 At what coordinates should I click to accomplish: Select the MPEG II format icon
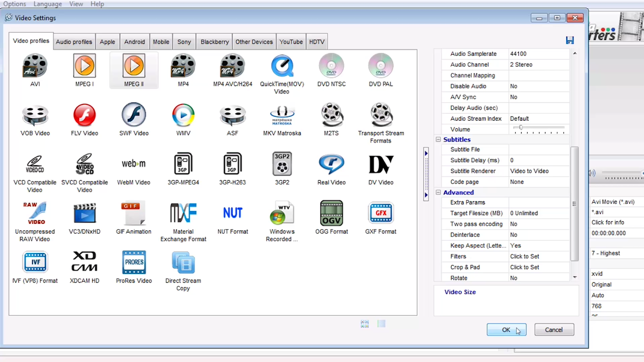tap(134, 70)
